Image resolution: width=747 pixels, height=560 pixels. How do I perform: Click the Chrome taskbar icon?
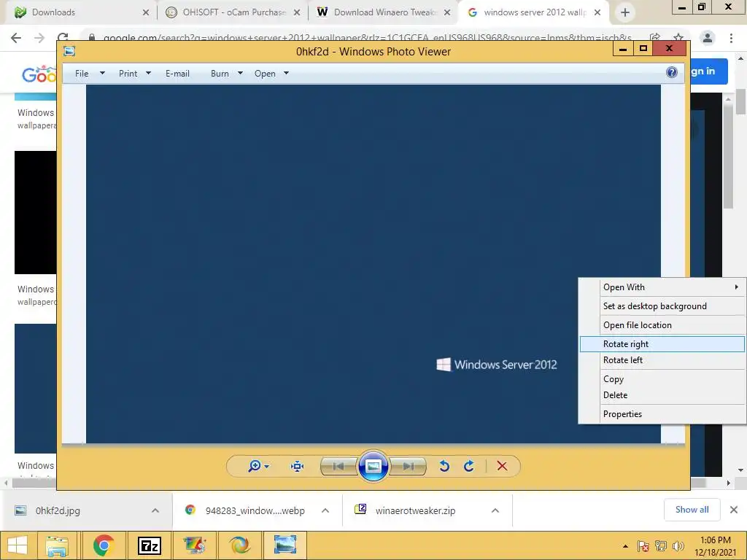pos(104,545)
